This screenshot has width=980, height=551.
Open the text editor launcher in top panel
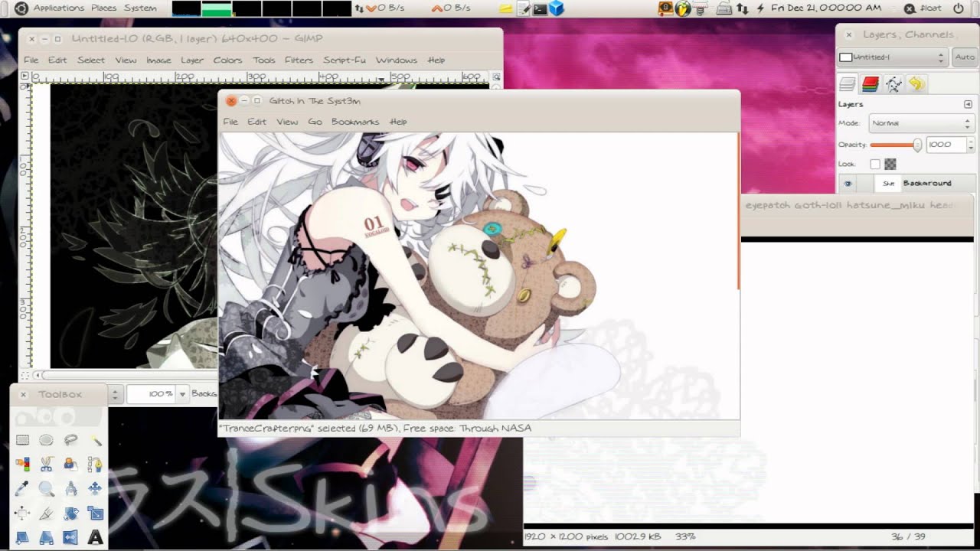524,8
